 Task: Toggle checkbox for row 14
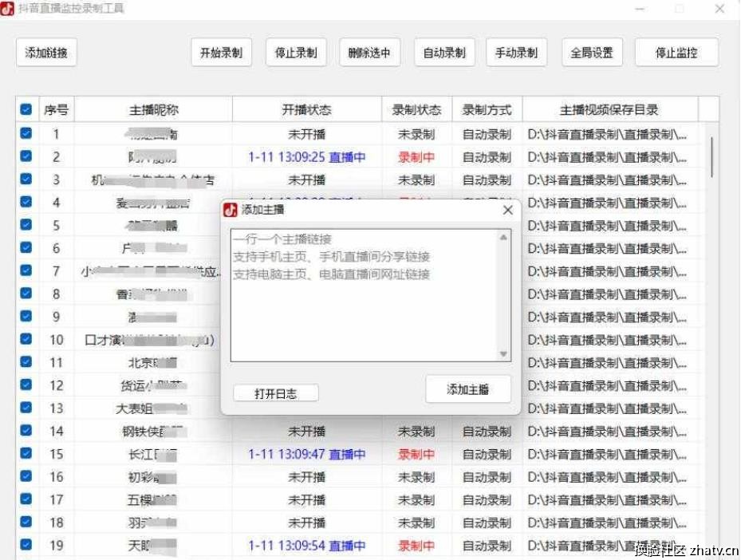26,431
